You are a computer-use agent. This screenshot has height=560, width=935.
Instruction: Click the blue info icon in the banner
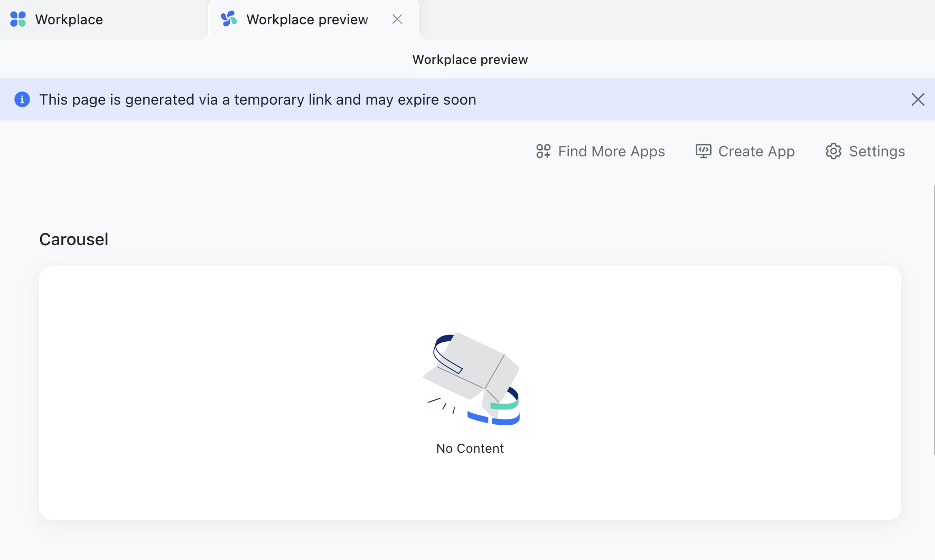tap(22, 99)
